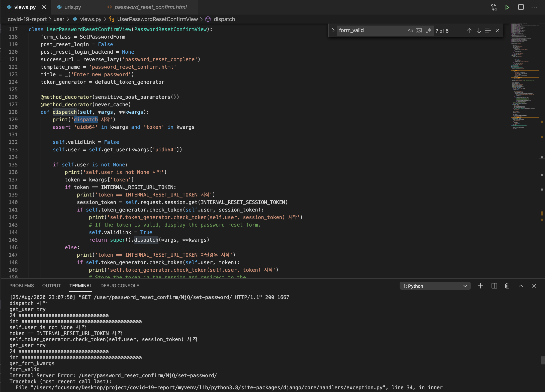Click the find input containing form_valid
This screenshot has width=545, height=392.
[x=371, y=30]
